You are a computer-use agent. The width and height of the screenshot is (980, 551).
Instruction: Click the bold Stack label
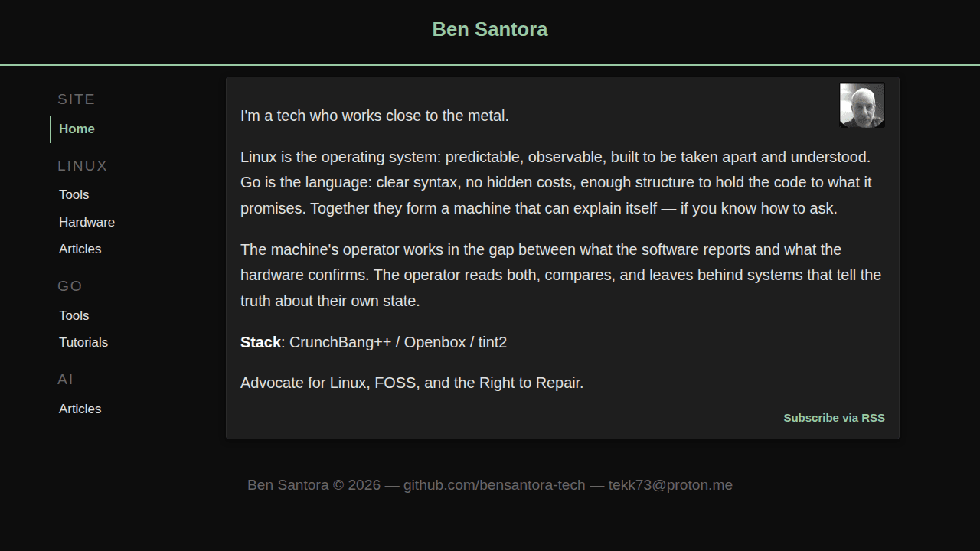click(x=260, y=342)
